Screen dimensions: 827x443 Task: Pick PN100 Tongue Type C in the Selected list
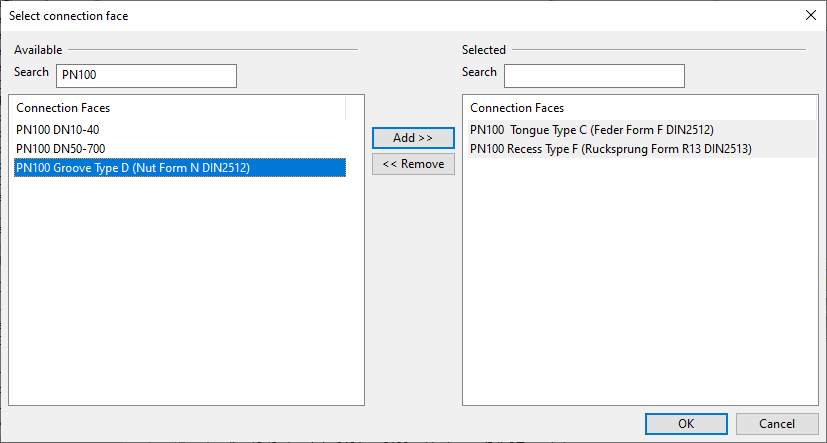coord(591,129)
